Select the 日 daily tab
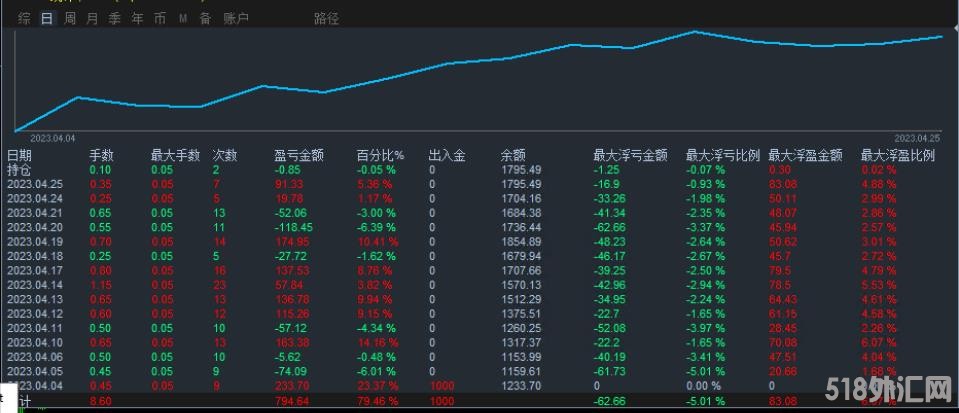This screenshot has width=959, height=413. [x=46, y=18]
